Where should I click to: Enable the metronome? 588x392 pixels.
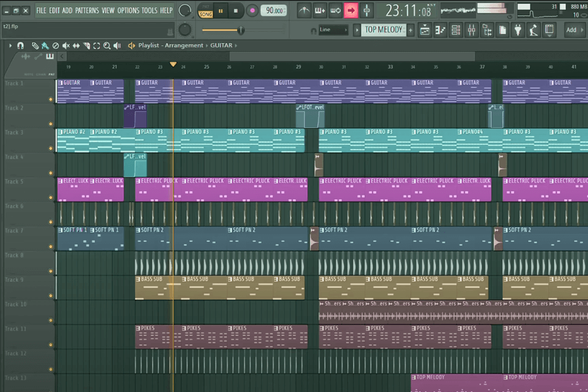[x=304, y=10]
